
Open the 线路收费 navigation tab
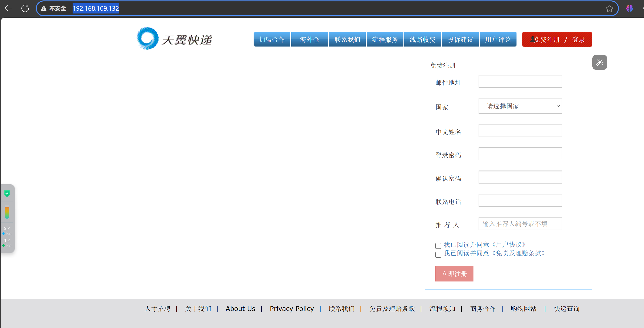tap(423, 39)
